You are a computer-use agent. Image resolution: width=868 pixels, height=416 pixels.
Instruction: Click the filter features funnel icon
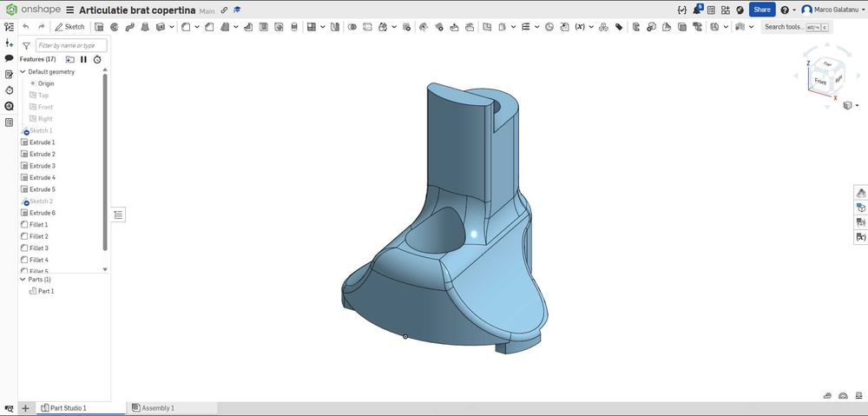coord(26,45)
